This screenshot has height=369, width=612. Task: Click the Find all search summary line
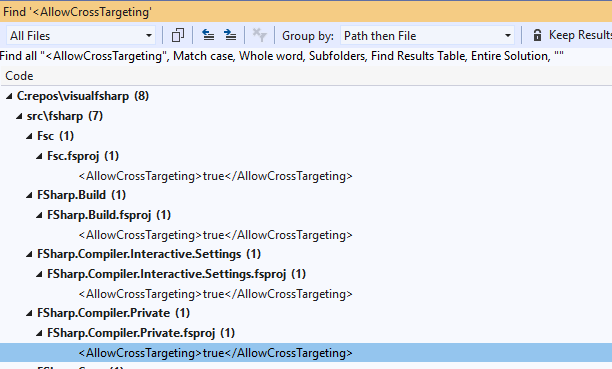click(282, 56)
